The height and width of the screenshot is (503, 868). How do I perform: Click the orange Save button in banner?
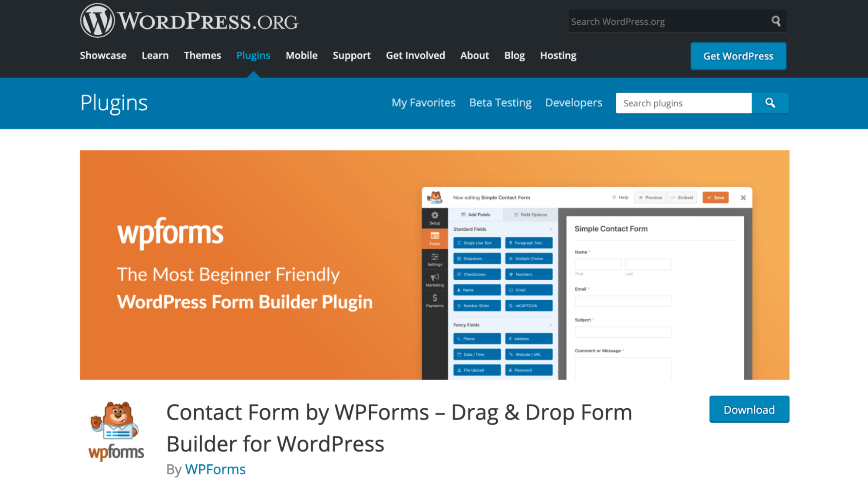[715, 198]
